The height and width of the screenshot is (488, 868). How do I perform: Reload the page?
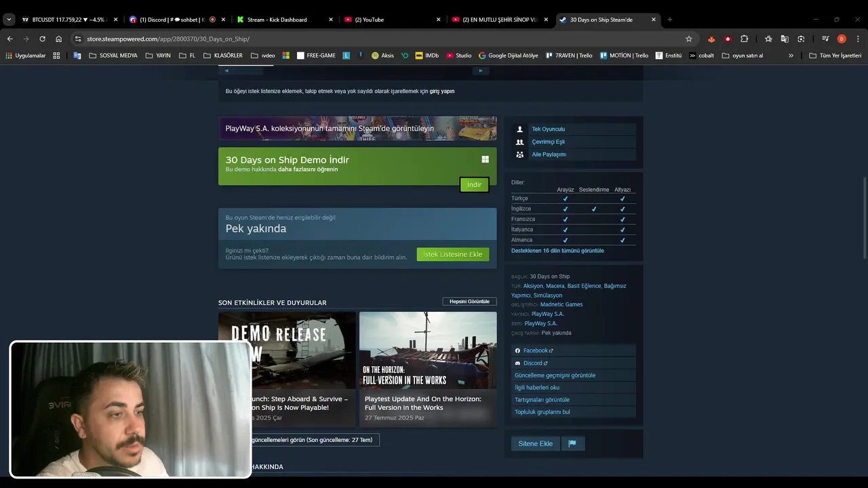click(x=42, y=39)
